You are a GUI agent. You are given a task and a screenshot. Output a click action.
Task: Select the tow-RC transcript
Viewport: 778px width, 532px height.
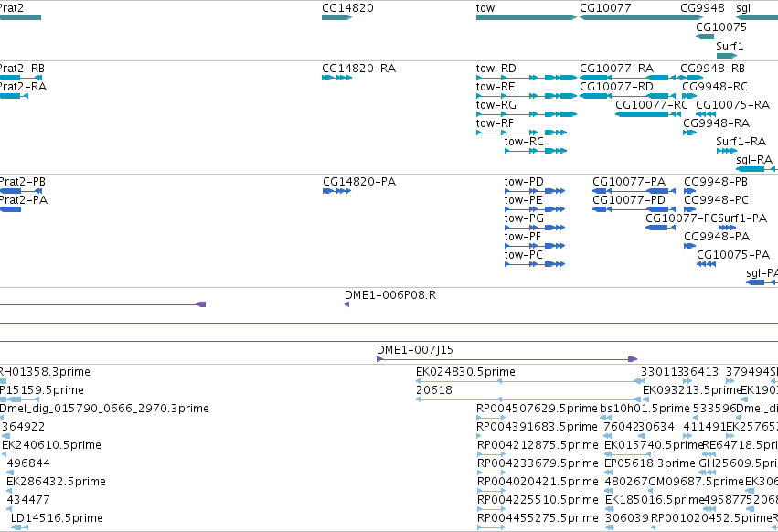tap(536, 151)
